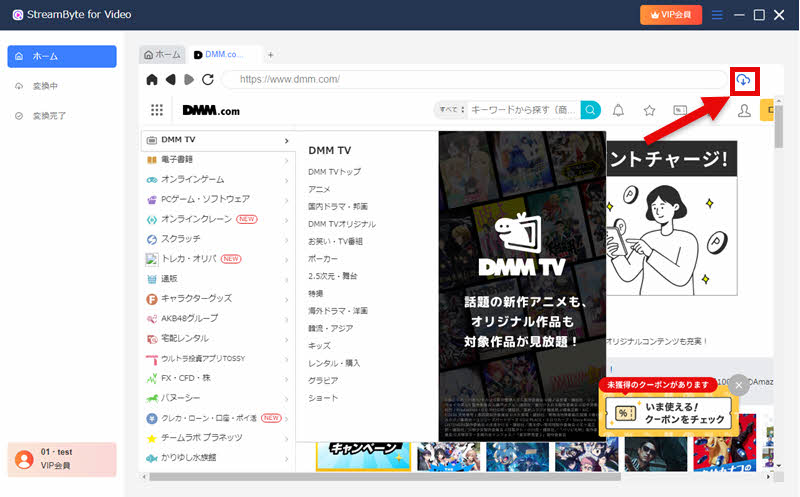800x497 pixels.
Task: Open ウルトラ投資アプリTOSSY item
Action: (x=217, y=358)
